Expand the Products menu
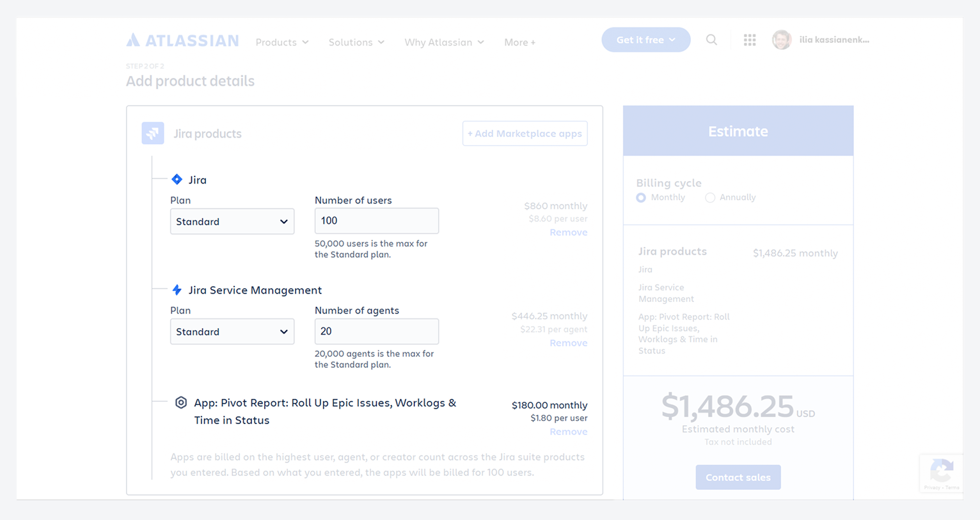 coord(282,42)
